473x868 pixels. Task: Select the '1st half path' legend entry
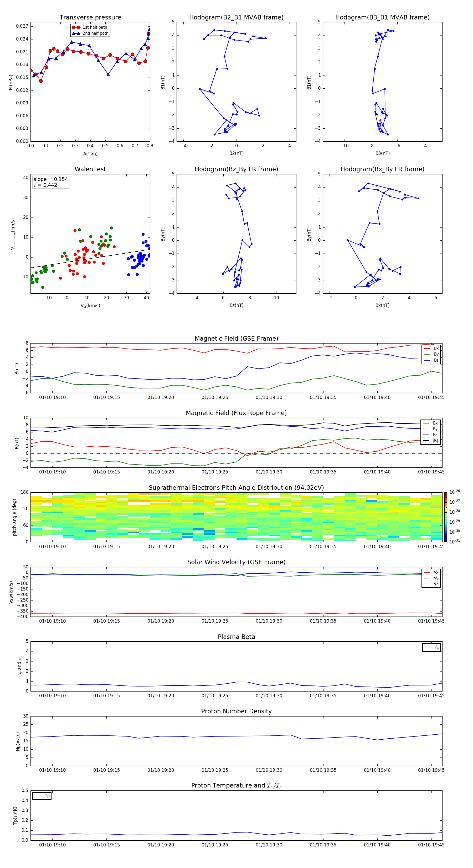tap(90, 27)
